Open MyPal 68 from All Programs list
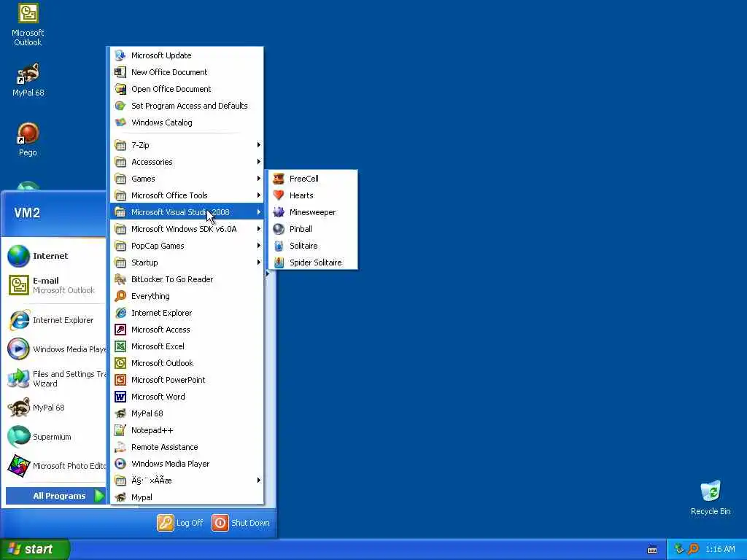 tap(187, 413)
